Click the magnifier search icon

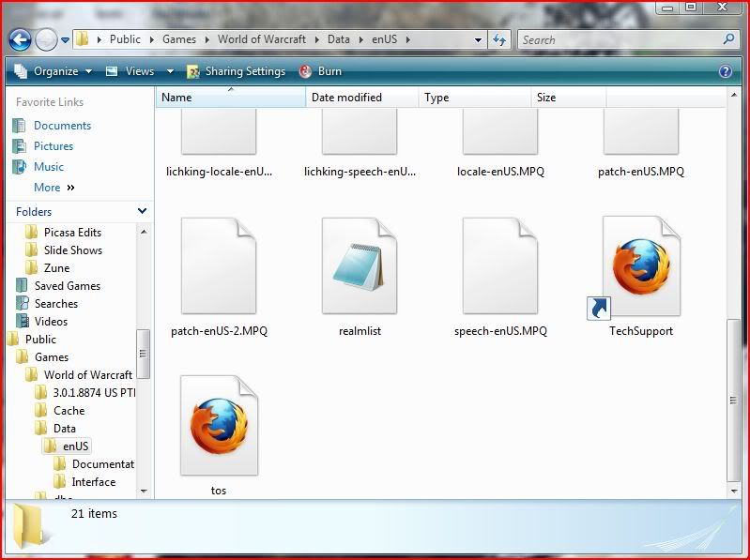click(729, 39)
